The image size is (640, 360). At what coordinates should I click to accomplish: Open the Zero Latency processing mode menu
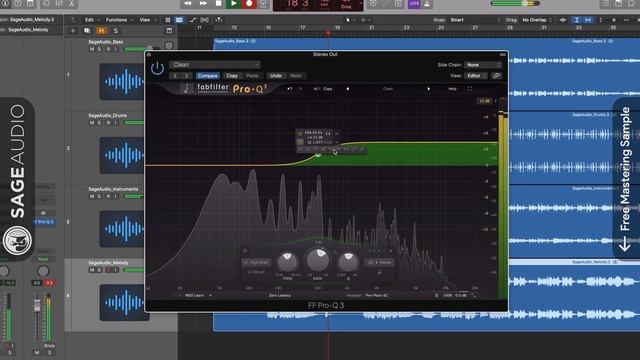pyautogui.click(x=280, y=295)
